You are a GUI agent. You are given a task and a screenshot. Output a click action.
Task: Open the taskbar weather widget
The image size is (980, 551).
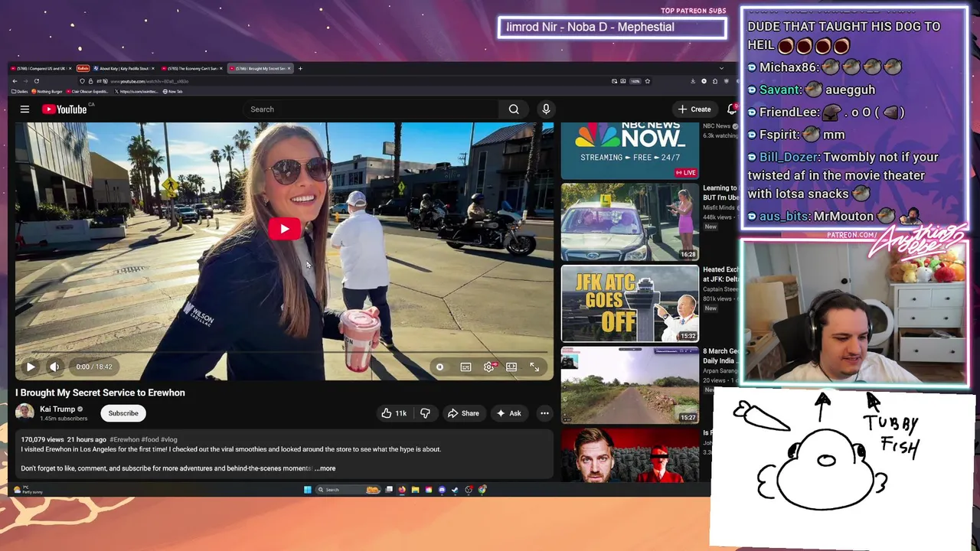point(28,490)
